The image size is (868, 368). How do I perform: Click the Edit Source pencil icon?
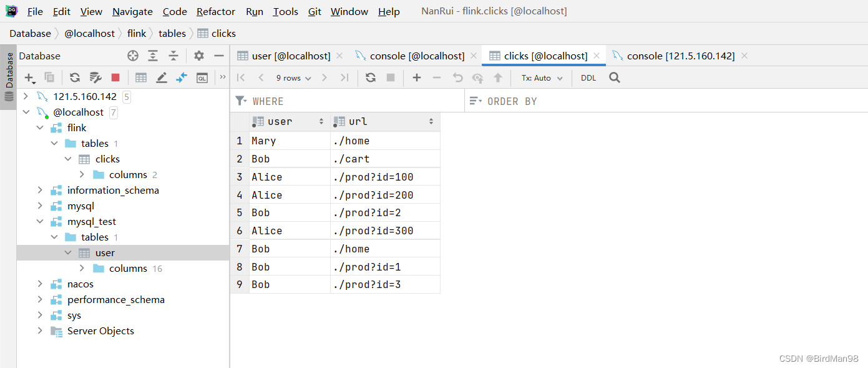pos(162,77)
